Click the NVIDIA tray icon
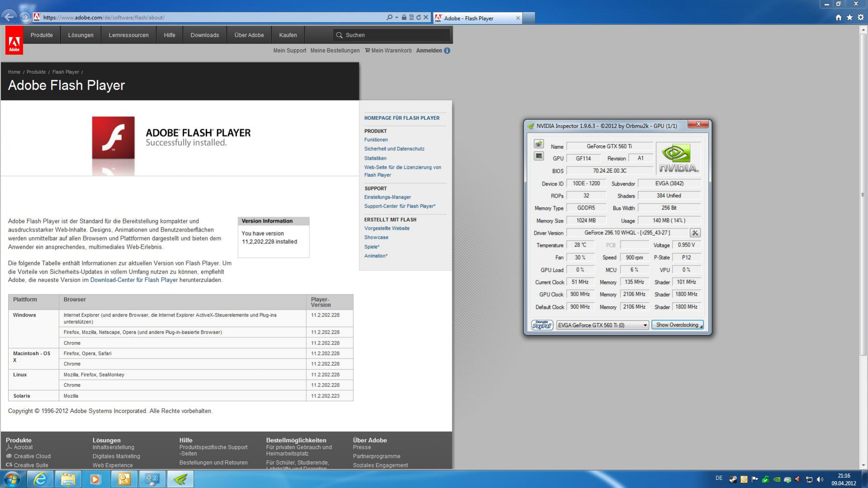The width and height of the screenshot is (868, 488). pyautogui.click(x=777, y=479)
